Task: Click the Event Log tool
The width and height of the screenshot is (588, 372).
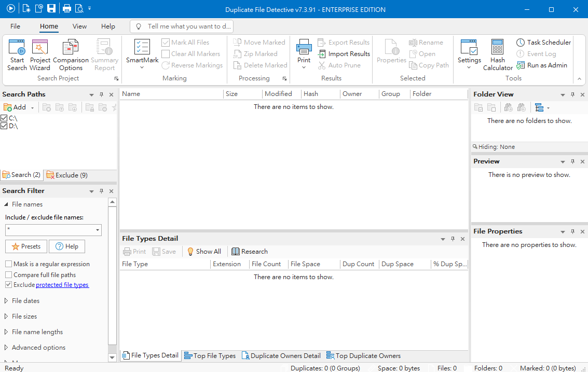Action: [536, 54]
